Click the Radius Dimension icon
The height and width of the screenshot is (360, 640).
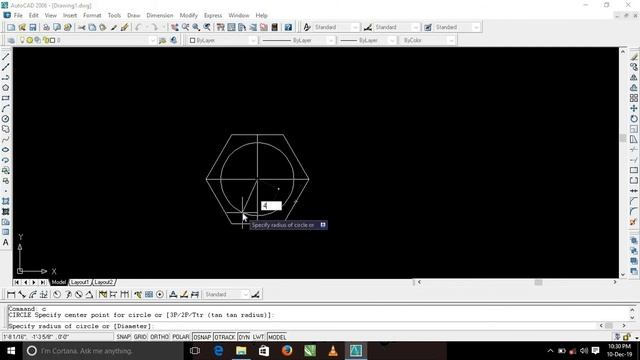point(57,294)
